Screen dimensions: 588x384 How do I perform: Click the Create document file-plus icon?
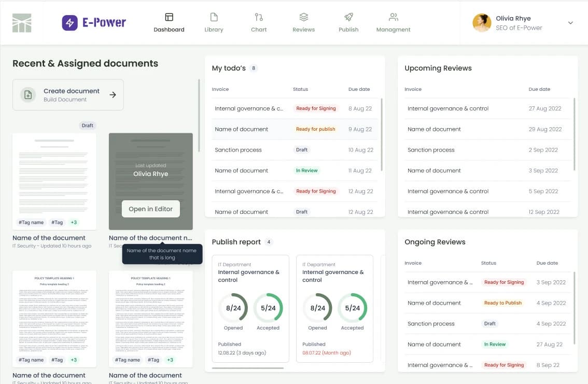[29, 95]
